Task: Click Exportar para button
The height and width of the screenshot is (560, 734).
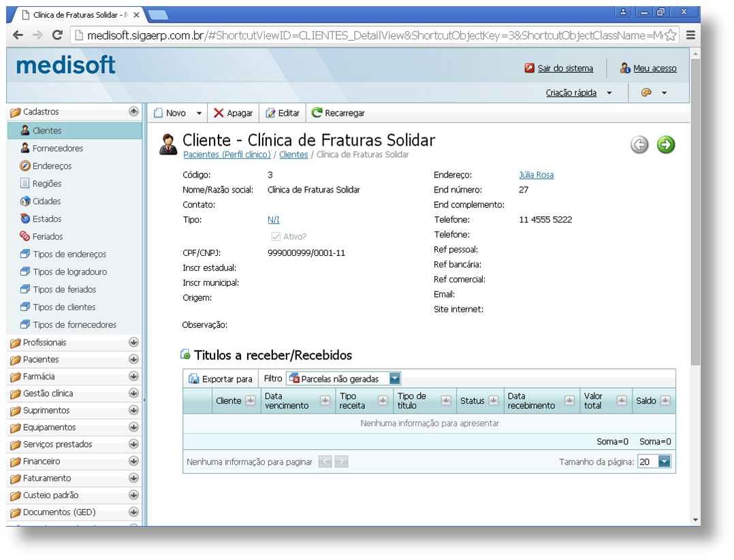Action: (221, 379)
